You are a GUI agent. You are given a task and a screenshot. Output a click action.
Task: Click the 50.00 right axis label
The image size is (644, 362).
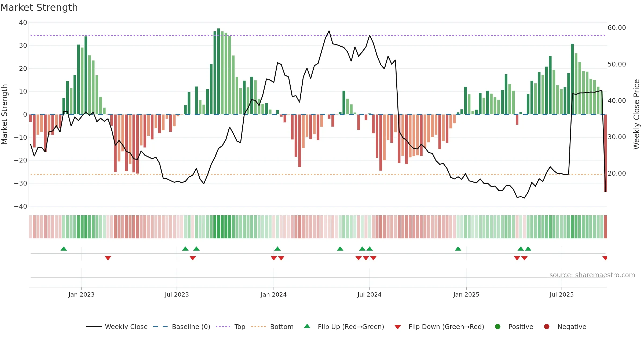click(617, 64)
